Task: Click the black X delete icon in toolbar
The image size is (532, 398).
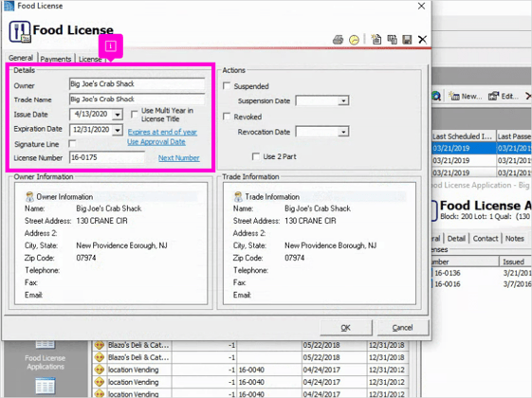Action: click(422, 40)
